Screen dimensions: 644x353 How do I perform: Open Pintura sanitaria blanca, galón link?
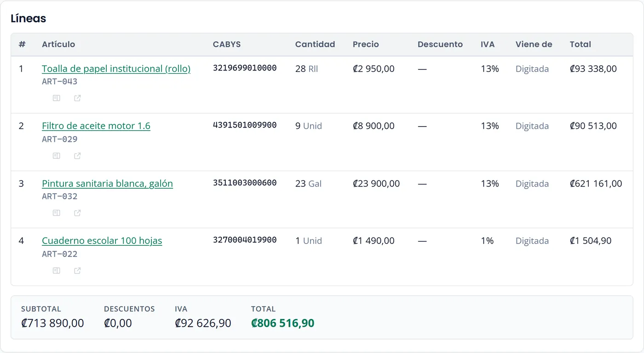click(x=107, y=183)
